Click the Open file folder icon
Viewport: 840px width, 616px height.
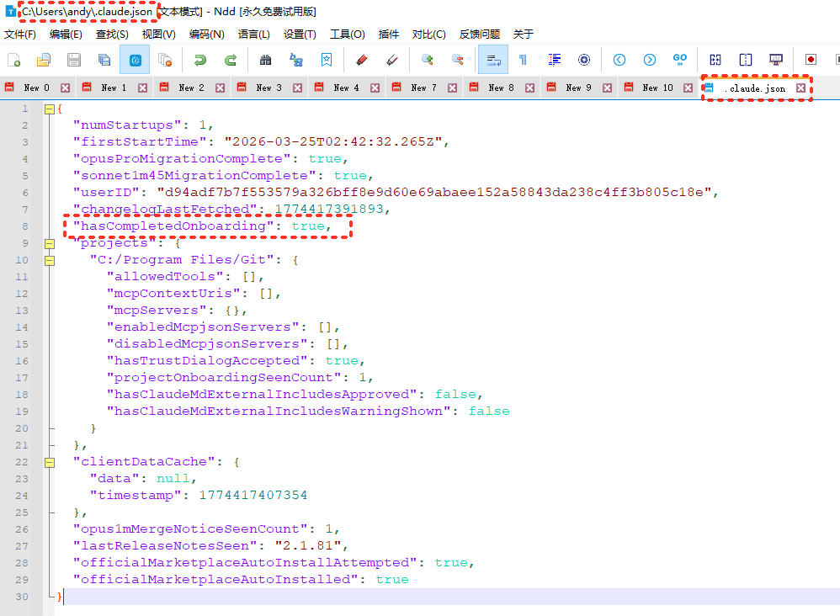(44, 60)
